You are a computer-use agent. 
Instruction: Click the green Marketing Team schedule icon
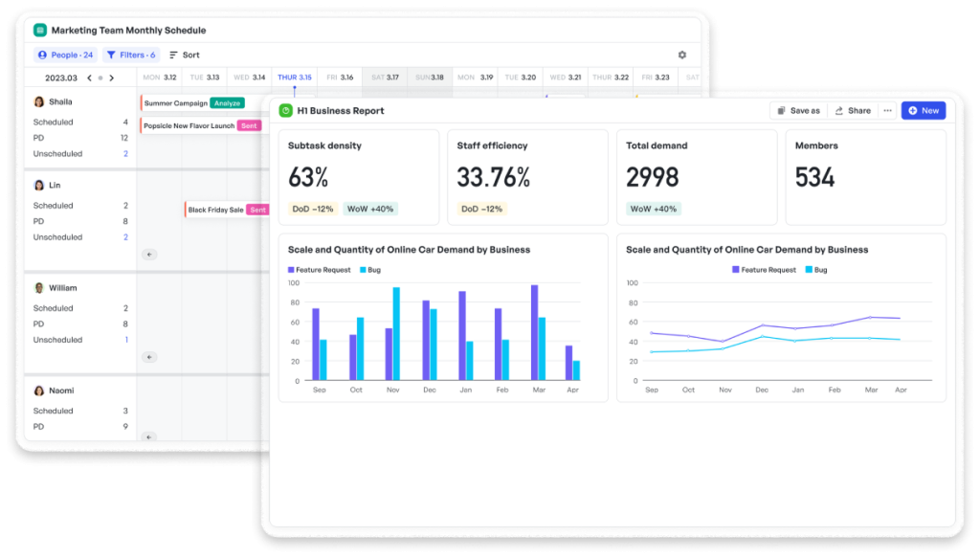tap(40, 31)
